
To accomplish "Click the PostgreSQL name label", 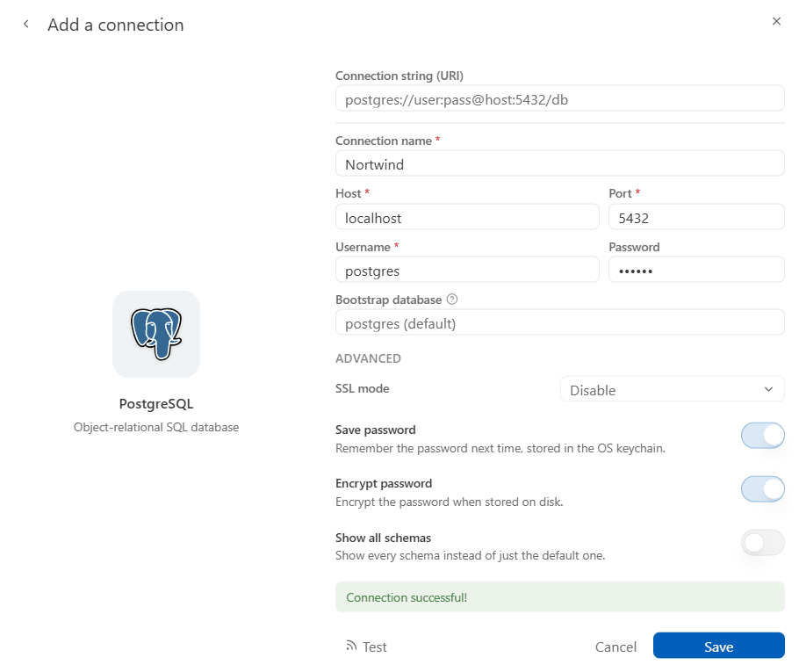I will [x=156, y=404].
